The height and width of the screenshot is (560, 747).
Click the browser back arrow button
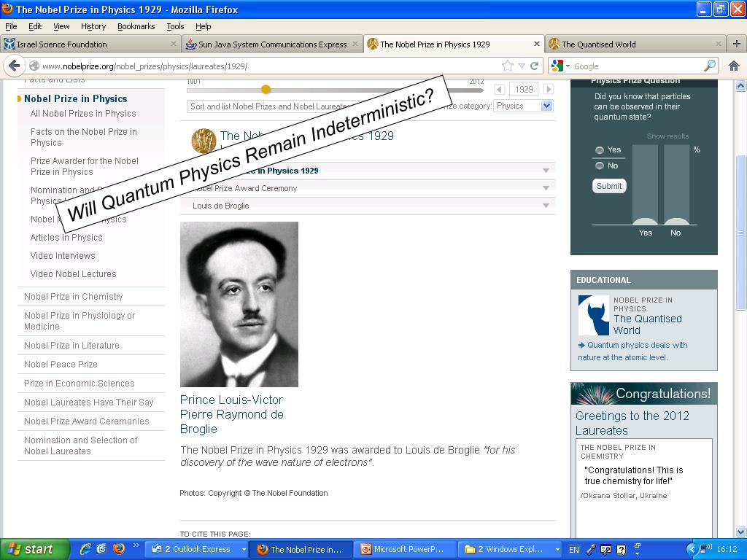click(x=15, y=66)
